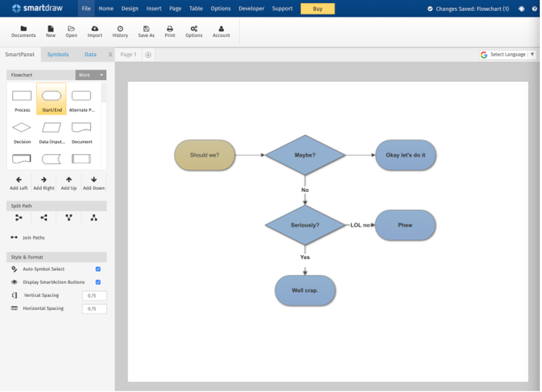542x392 pixels.
Task: Click the Changes Saved status text
Action: point(472,9)
